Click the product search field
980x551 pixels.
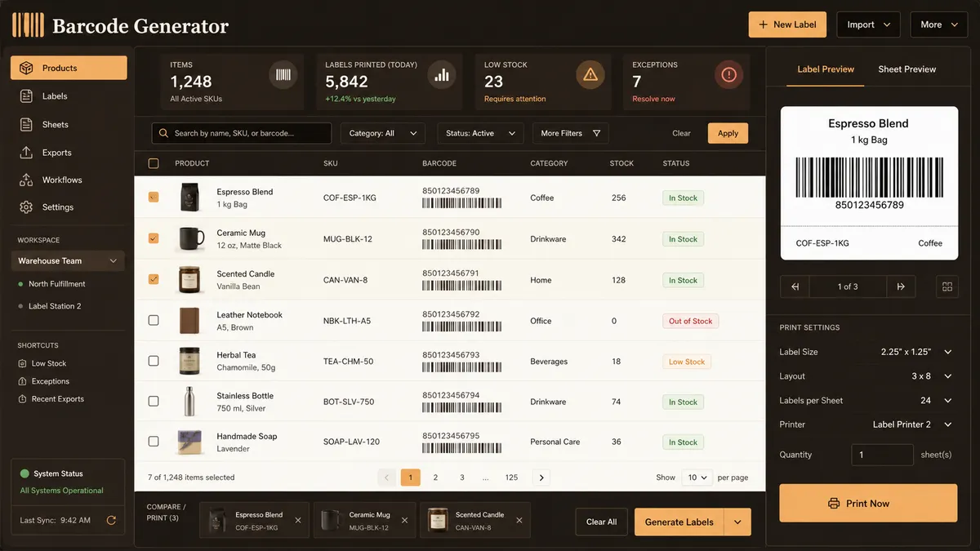coord(242,133)
